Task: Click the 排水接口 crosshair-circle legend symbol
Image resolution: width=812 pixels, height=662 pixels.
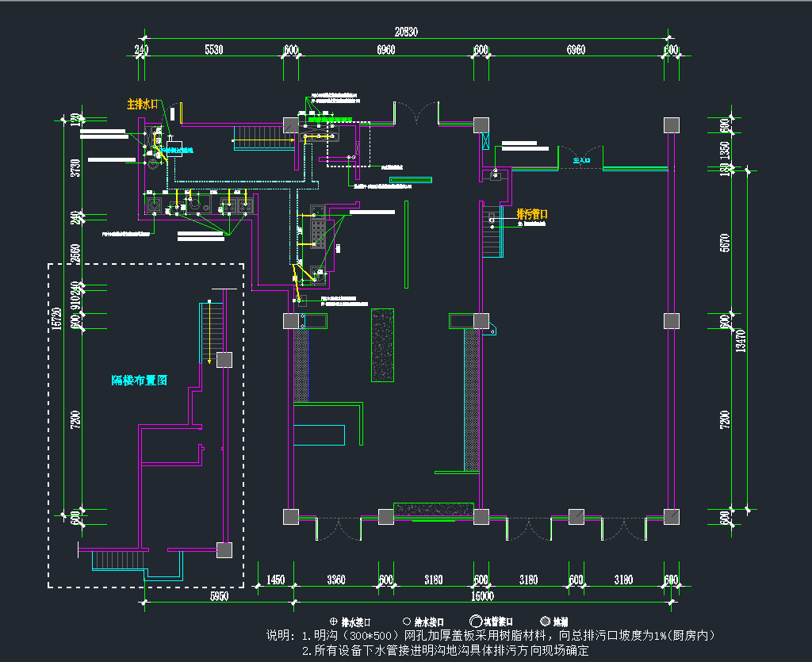Action: click(x=333, y=622)
